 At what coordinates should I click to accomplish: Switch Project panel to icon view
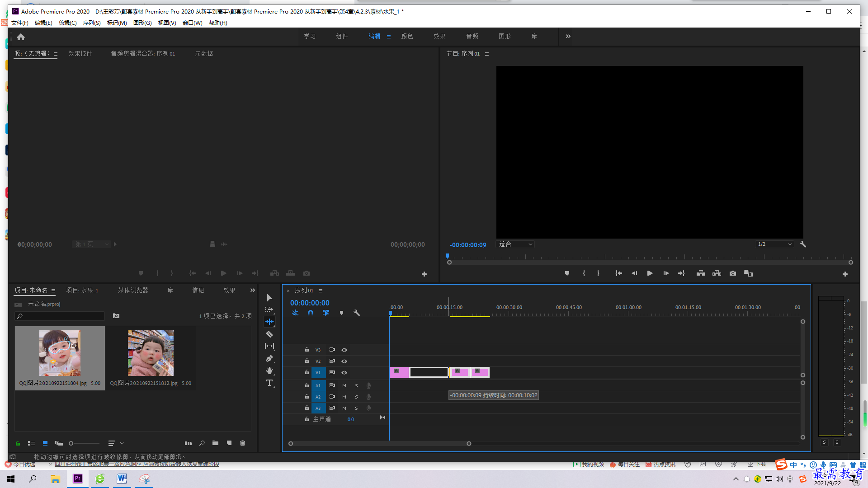tap(45, 443)
